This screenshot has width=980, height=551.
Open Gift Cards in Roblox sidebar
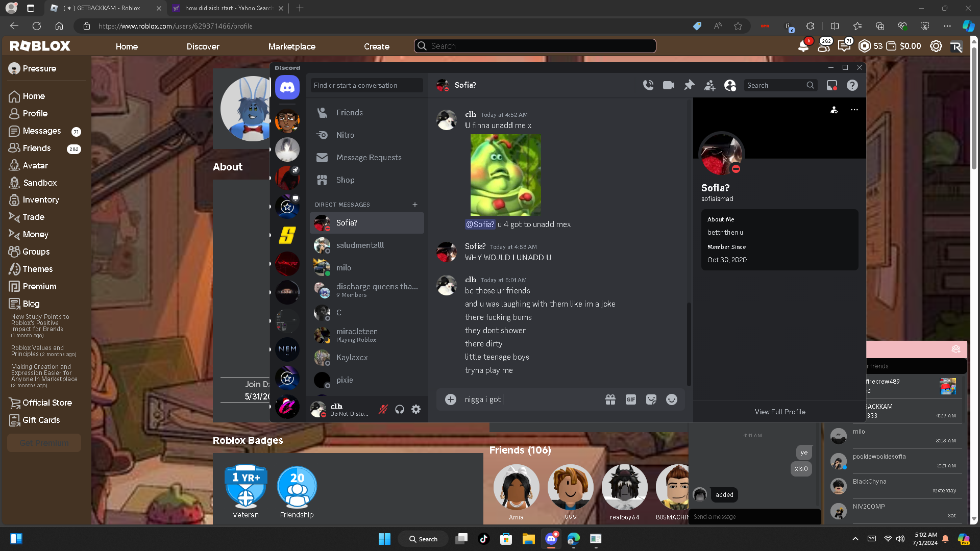pos(35,420)
